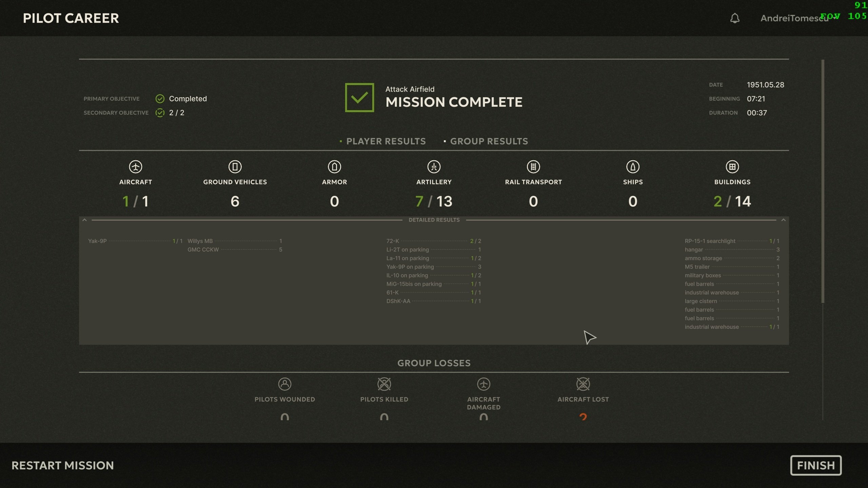
Task: Click the Armor category icon
Action: [x=334, y=167]
